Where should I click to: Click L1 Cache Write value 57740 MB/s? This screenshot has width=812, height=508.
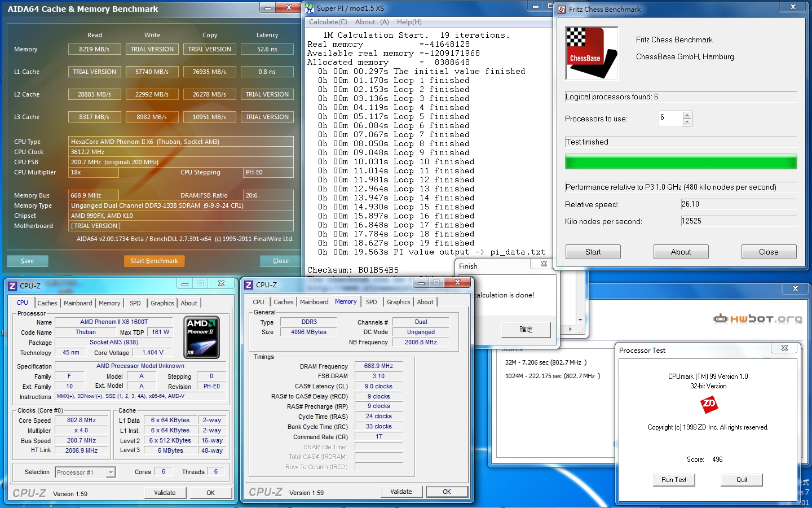click(x=152, y=72)
